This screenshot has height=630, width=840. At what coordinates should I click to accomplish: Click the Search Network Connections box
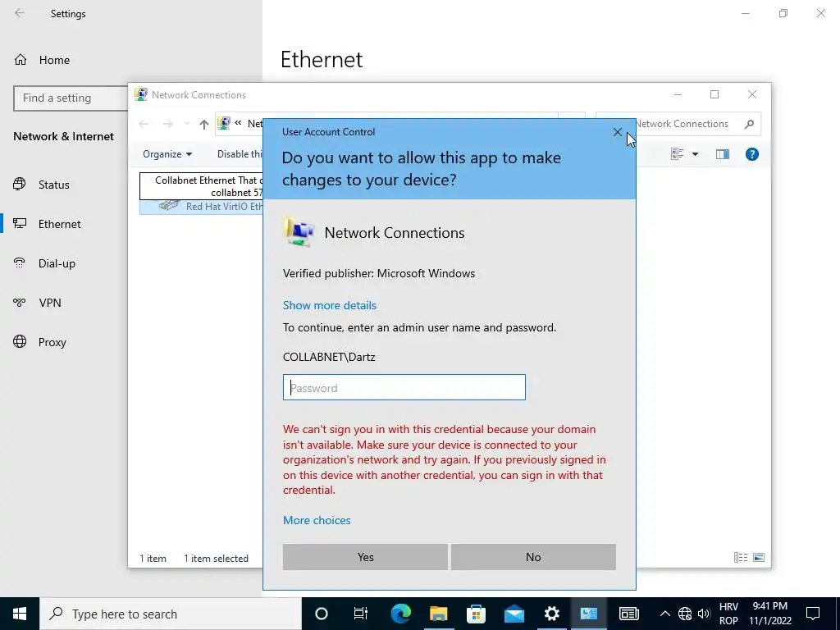[678, 125]
